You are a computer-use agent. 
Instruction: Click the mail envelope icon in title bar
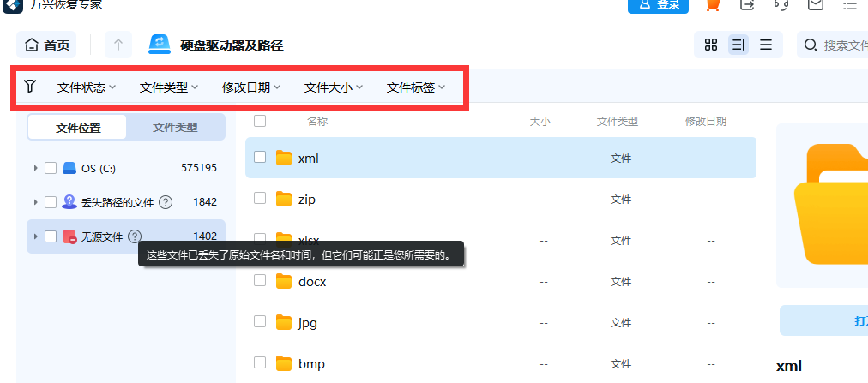(816, 4)
